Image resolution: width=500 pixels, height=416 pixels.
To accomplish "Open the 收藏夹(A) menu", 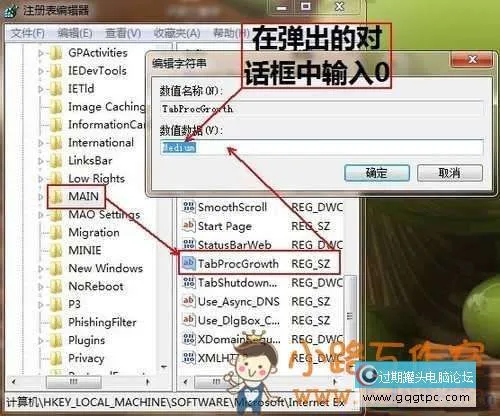I will pyautogui.click(x=177, y=33).
